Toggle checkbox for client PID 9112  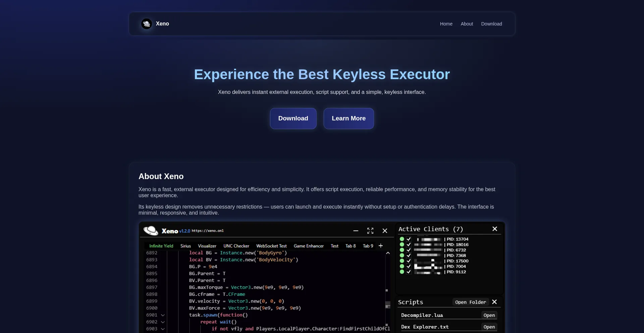coord(409,272)
